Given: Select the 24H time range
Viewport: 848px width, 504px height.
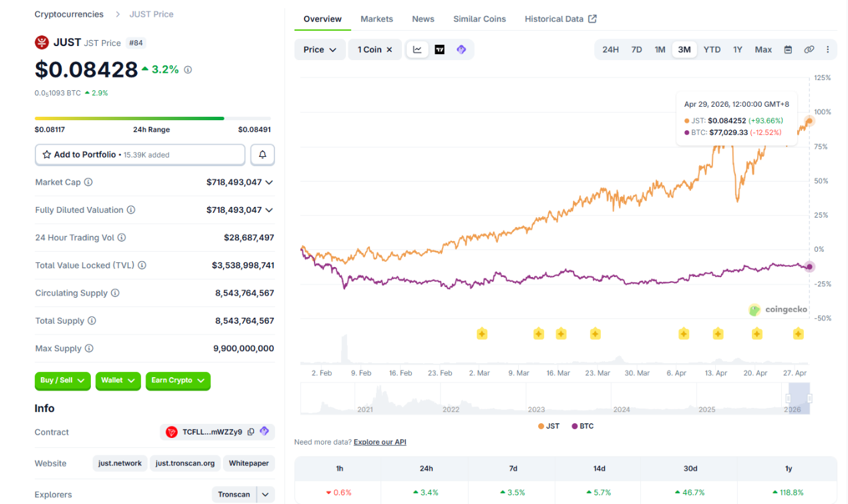Looking at the screenshot, I should point(610,49).
